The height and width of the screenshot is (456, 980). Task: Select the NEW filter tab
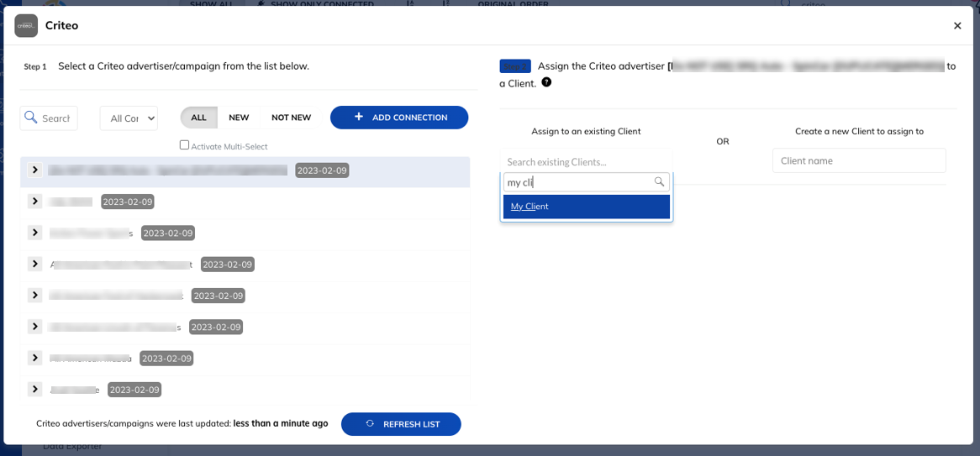(x=239, y=118)
